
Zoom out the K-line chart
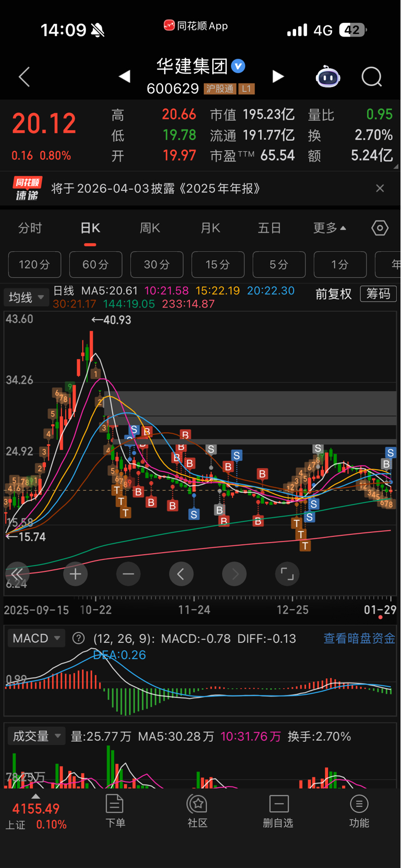tap(128, 574)
